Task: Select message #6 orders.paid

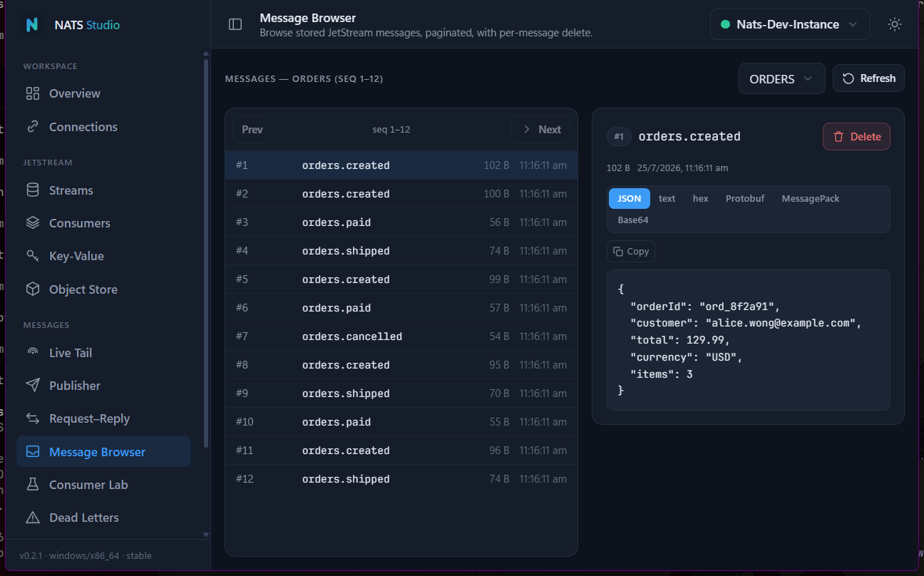Action: (401, 308)
